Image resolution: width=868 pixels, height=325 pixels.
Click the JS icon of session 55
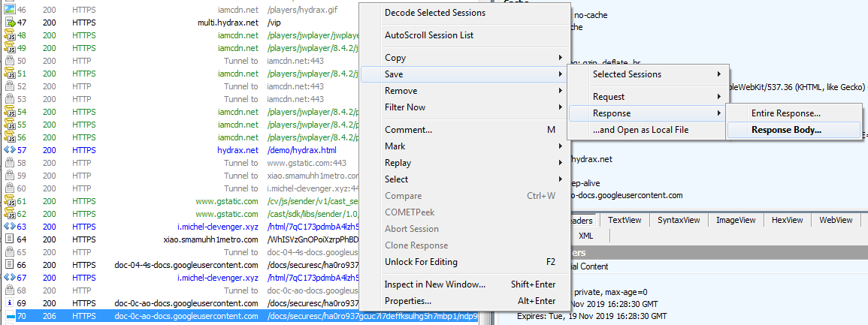[x=10, y=125]
